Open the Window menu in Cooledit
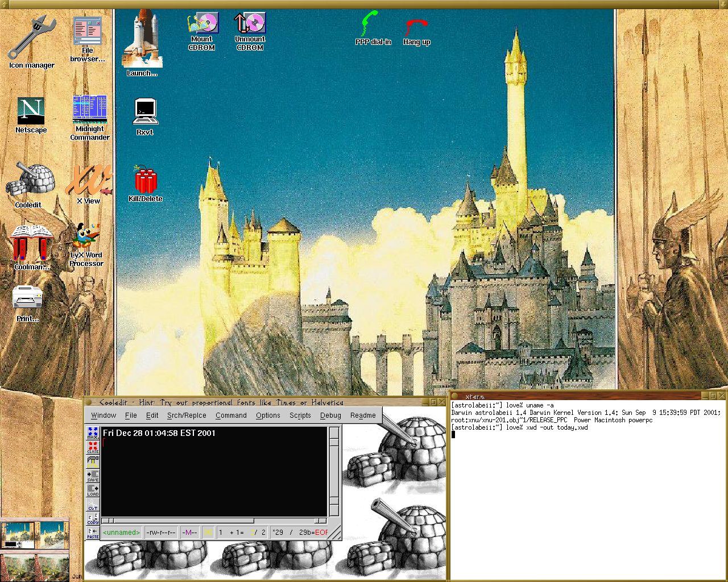The image size is (728, 582). point(104,415)
